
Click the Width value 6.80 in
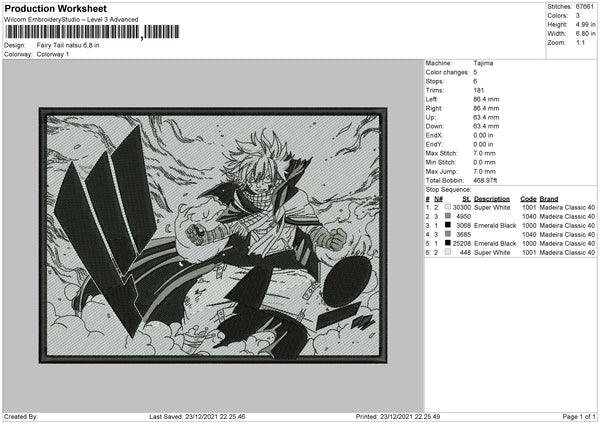click(585, 34)
